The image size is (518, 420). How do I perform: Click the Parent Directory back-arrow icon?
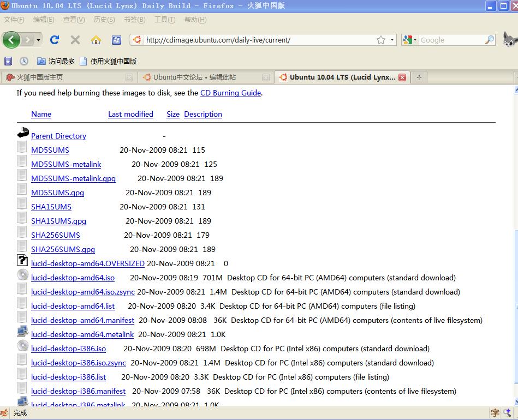[x=23, y=133]
